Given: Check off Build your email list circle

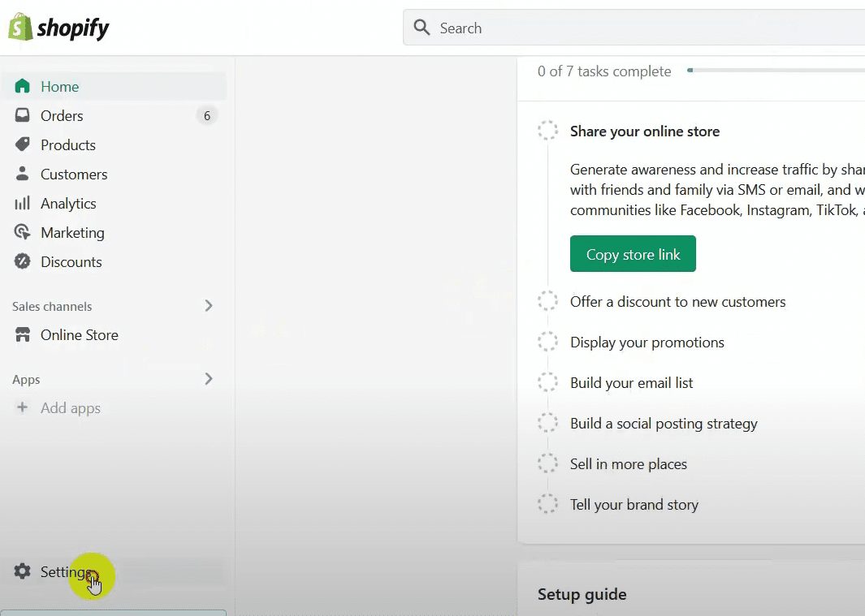Looking at the screenshot, I should pos(547,382).
